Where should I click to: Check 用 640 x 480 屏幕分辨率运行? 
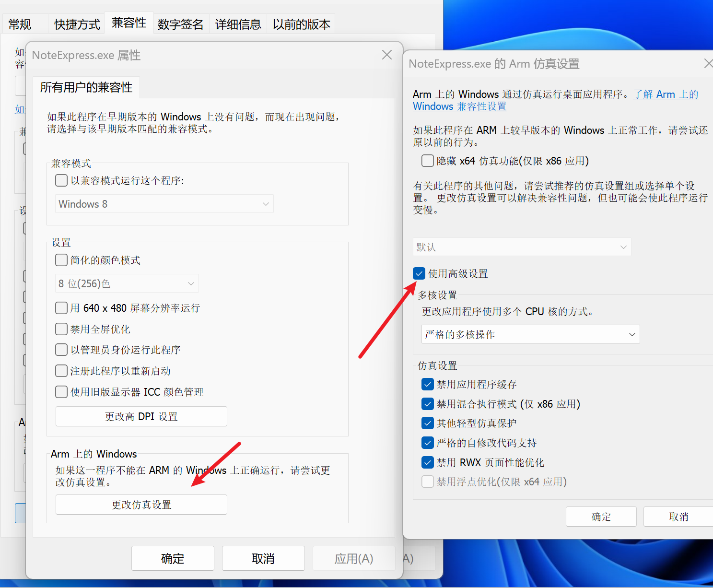tap(61, 308)
